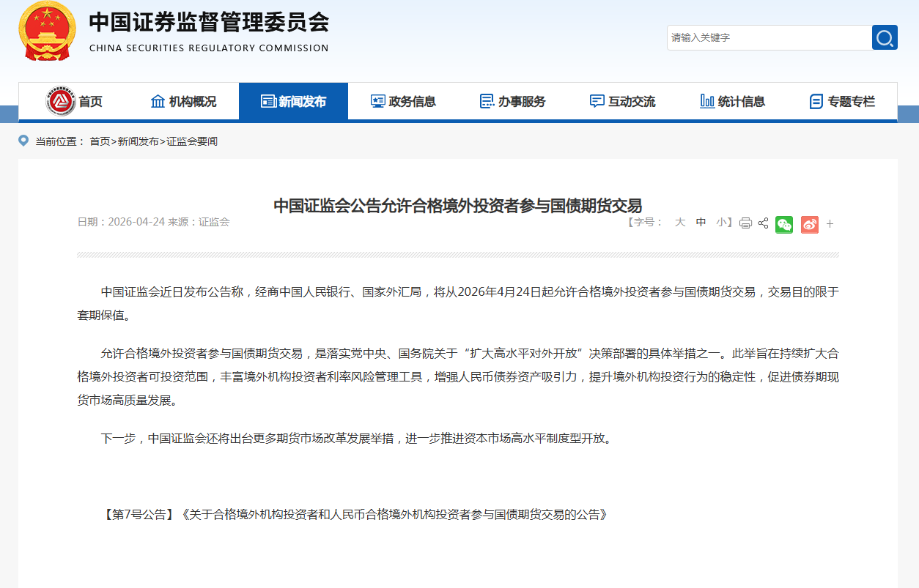
Task: Open the 办事服务 navigation menu
Action: tap(513, 102)
